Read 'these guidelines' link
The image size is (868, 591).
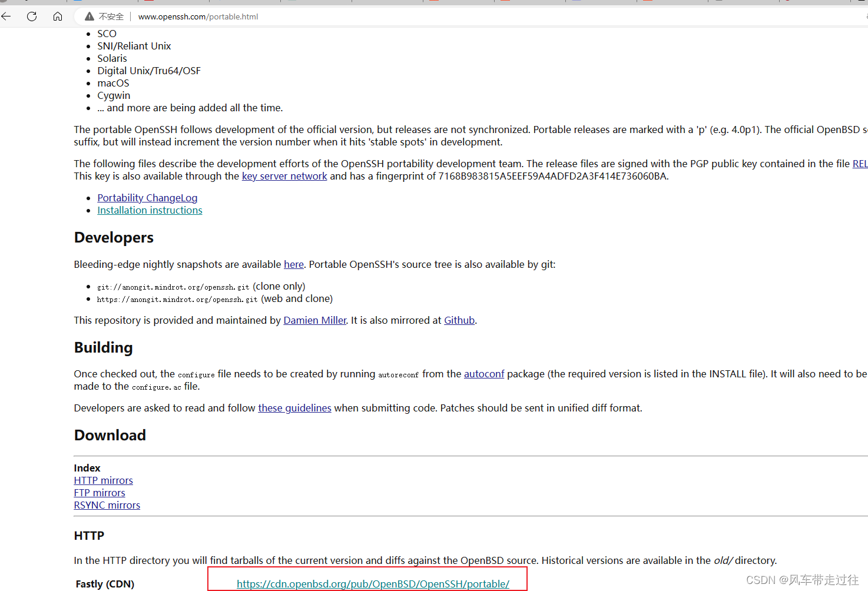coord(294,408)
